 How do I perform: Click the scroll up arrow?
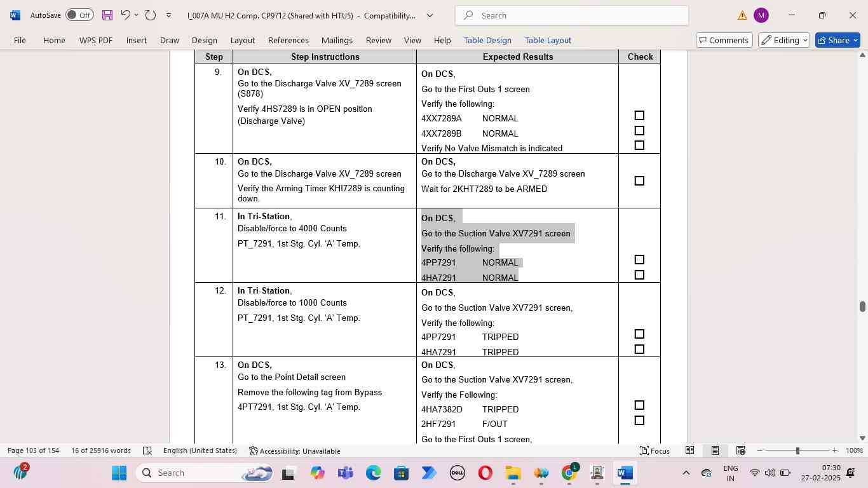[862, 55]
